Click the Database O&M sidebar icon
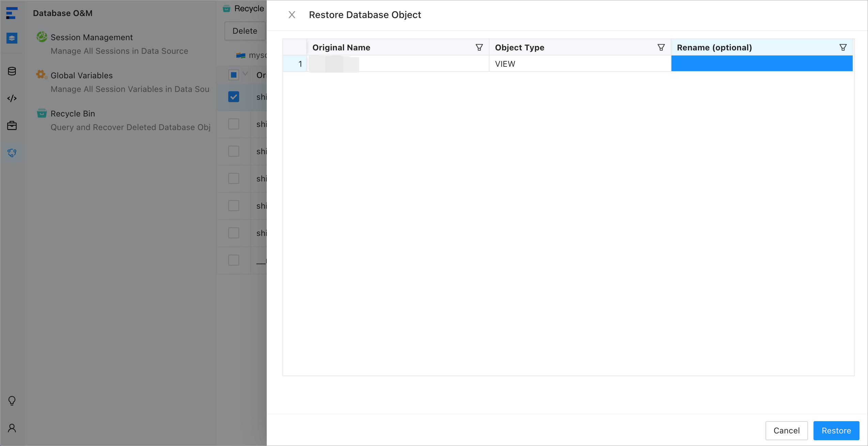 [12, 153]
